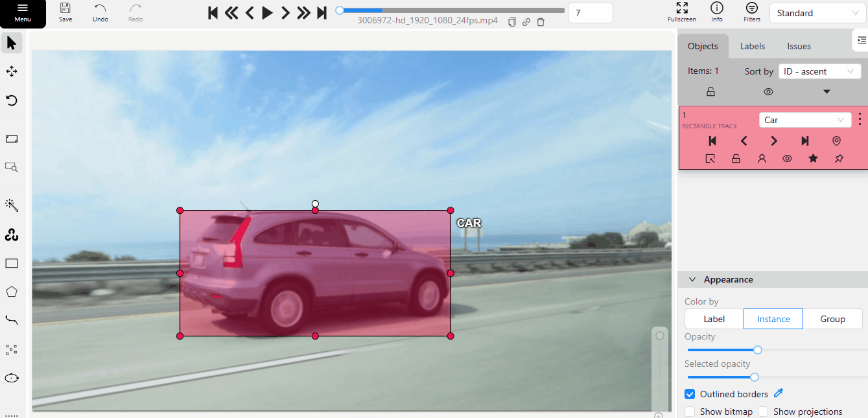Select region of interest zoom tool
The height and width of the screenshot is (418, 868).
[12, 167]
